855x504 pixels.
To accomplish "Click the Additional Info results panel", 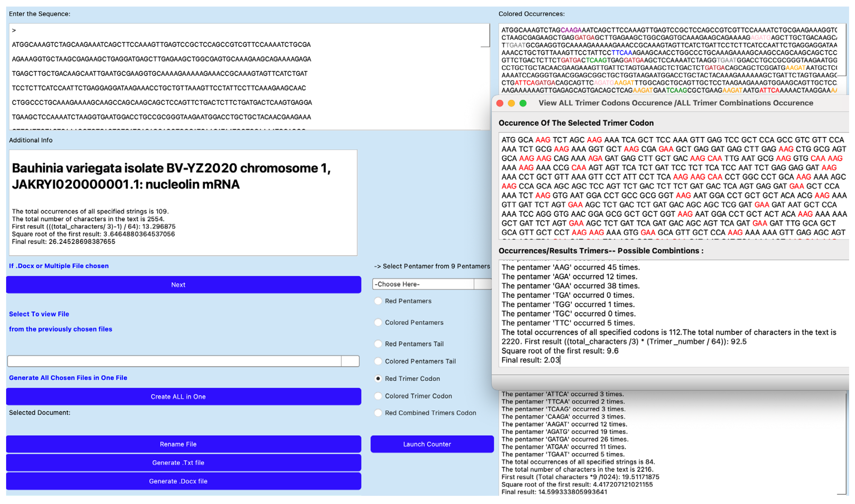I will (183, 204).
